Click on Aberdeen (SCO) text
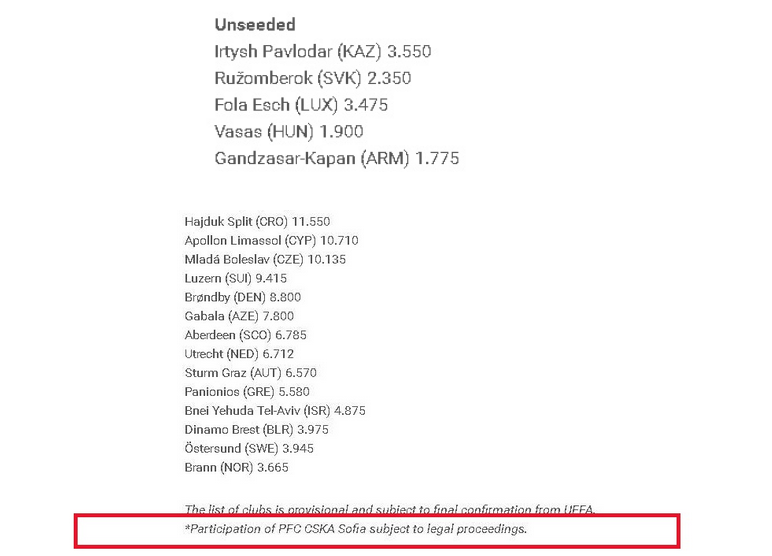 coord(245,335)
